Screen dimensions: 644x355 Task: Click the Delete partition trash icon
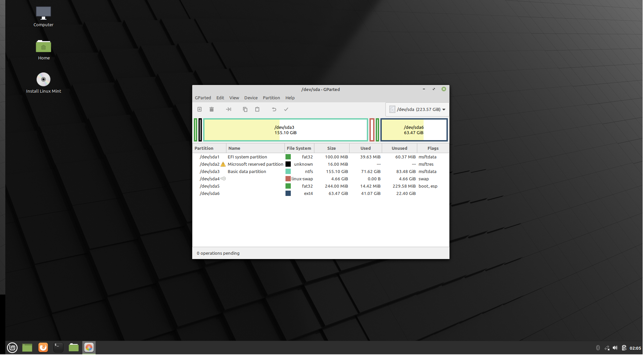click(x=211, y=109)
